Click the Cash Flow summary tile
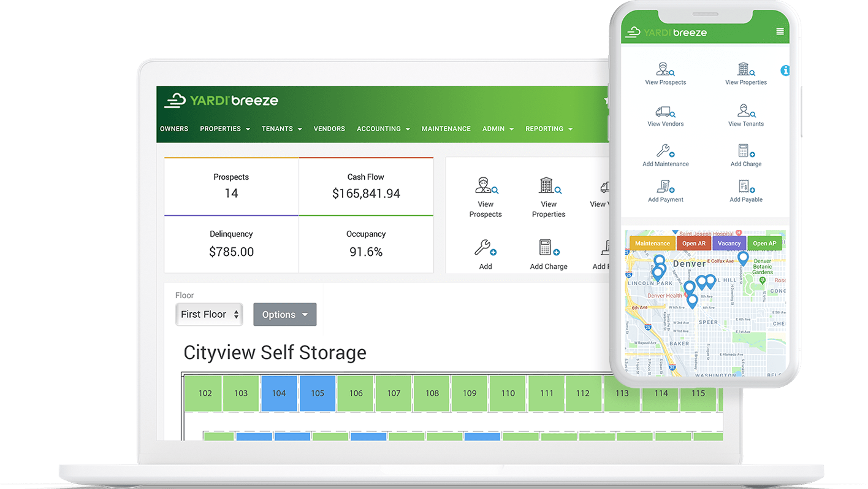The width and height of the screenshot is (868, 489). [x=366, y=187]
